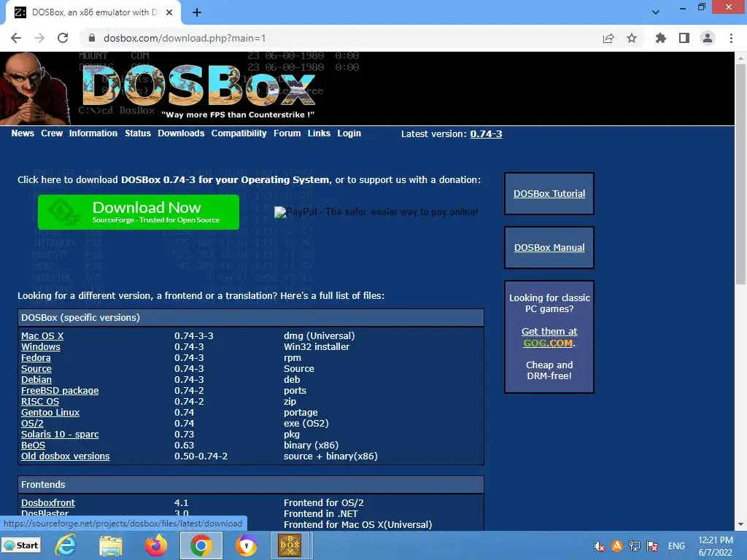Image resolution: width=747 pixels, height=560 pixels.
Task: Open a new browser tab
Action: point(197,12)
